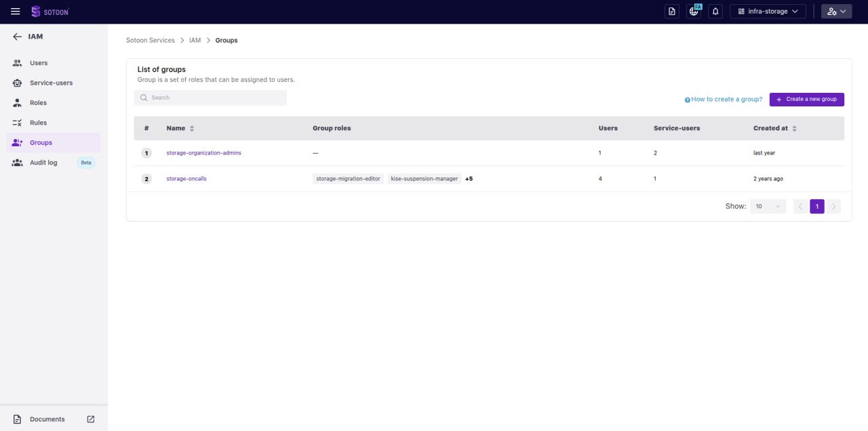The image size is (868, 431).
Task: Click row number 2 badge
Action: click(x=146, y=179)
